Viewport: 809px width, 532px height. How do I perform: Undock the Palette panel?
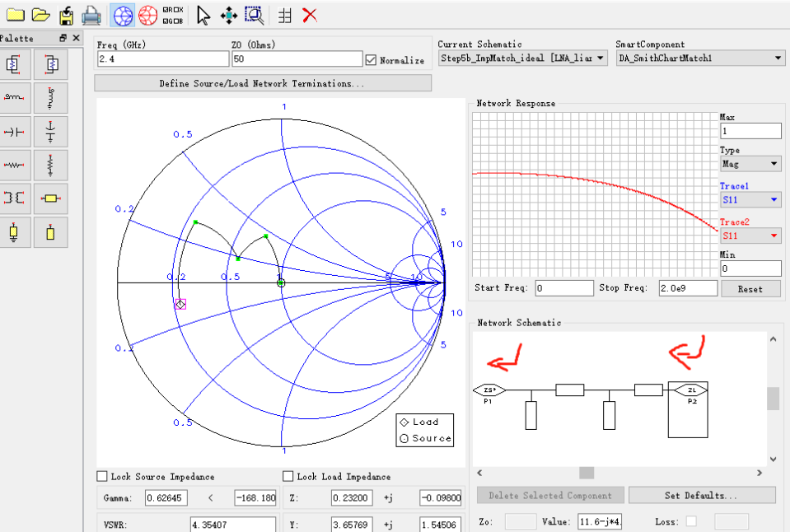click(63, 38)
